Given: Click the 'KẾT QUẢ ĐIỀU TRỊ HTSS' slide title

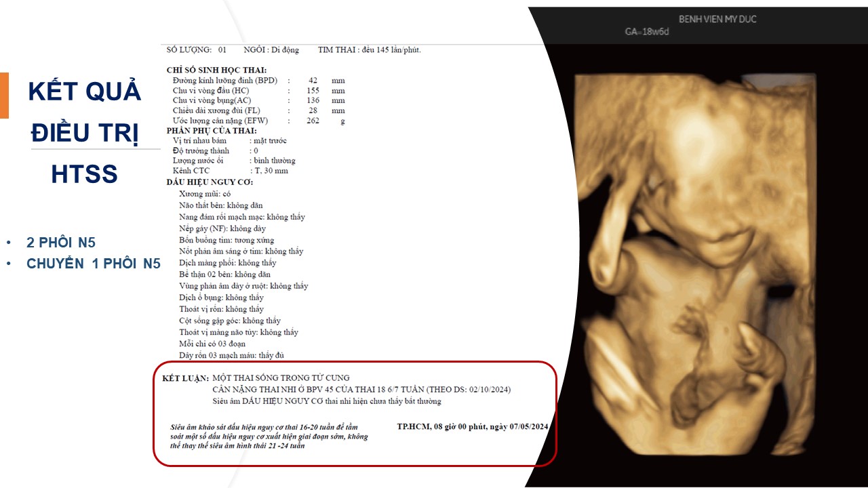Looking at the screenshot, I should pyautogui.click(x=85, y=132).
